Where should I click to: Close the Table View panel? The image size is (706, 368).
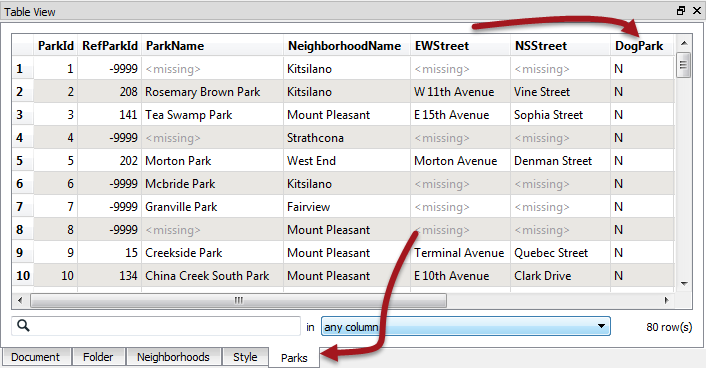(696, 10)
